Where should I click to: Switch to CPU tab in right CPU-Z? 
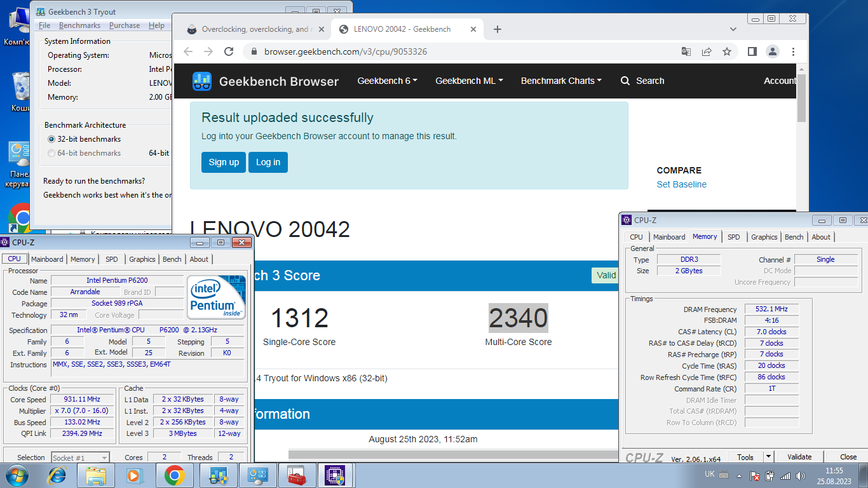[x=636, y=237]
